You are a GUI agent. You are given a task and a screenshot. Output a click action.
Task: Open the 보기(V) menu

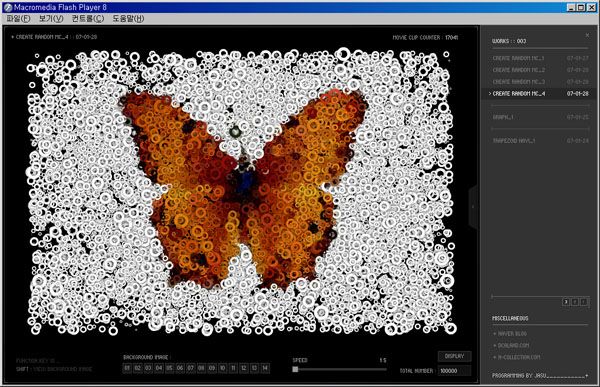click(51, 19)
